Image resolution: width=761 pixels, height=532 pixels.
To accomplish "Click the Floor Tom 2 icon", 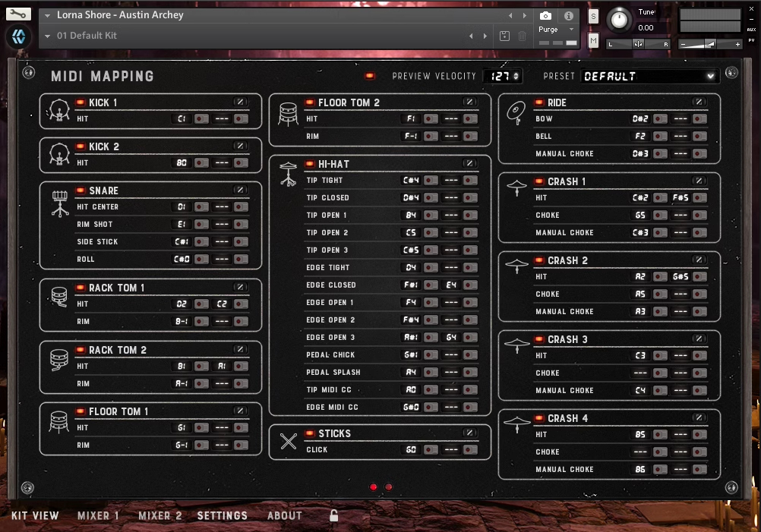I will coord(289,114).
